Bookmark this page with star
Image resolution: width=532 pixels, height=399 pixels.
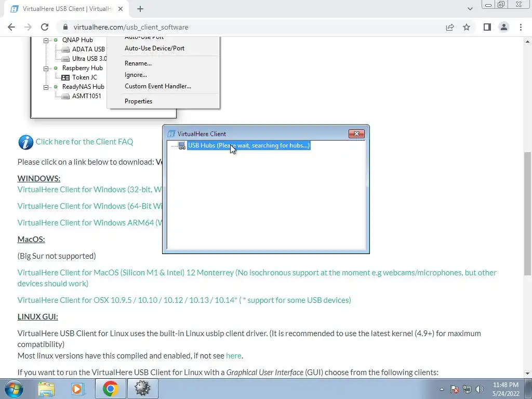[x=467, y=27]
